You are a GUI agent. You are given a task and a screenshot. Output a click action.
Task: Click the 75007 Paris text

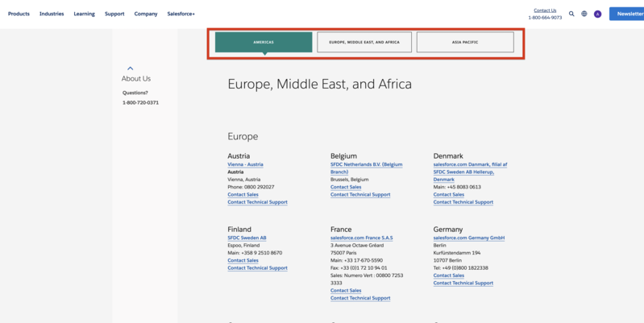(343, 253)
